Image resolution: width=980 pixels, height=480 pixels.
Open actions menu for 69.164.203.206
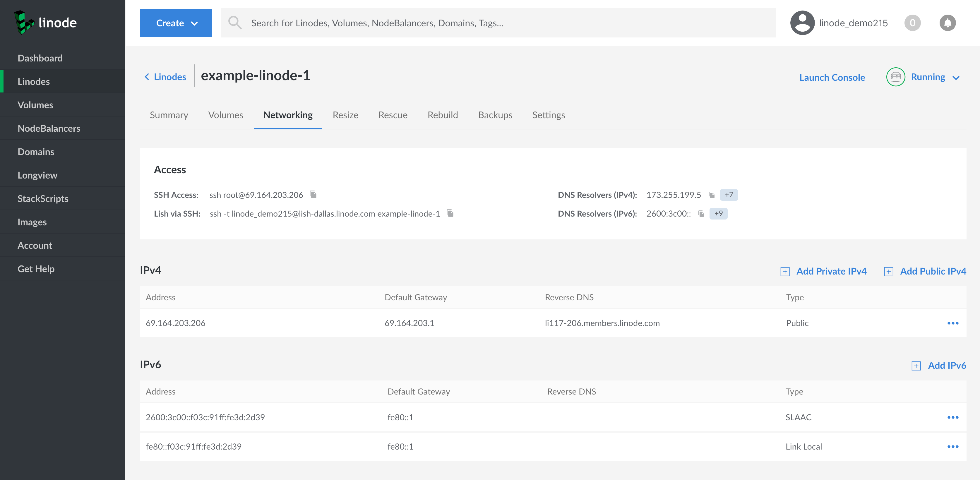tap(952, 323)
